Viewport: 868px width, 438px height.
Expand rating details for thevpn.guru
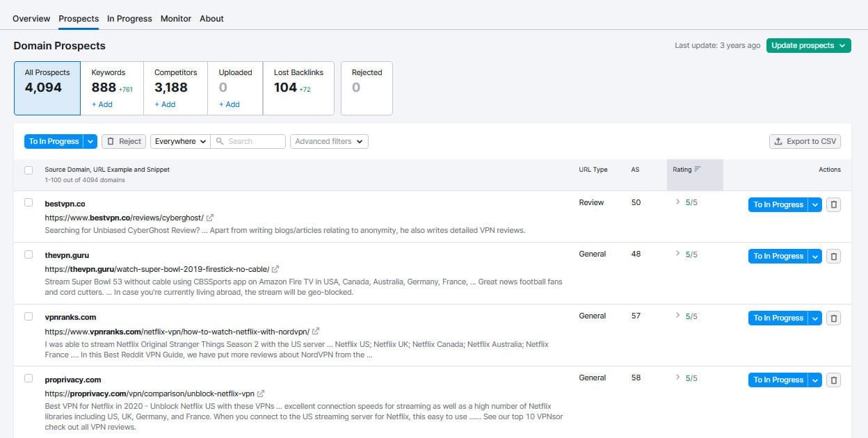tap(678, 254)
